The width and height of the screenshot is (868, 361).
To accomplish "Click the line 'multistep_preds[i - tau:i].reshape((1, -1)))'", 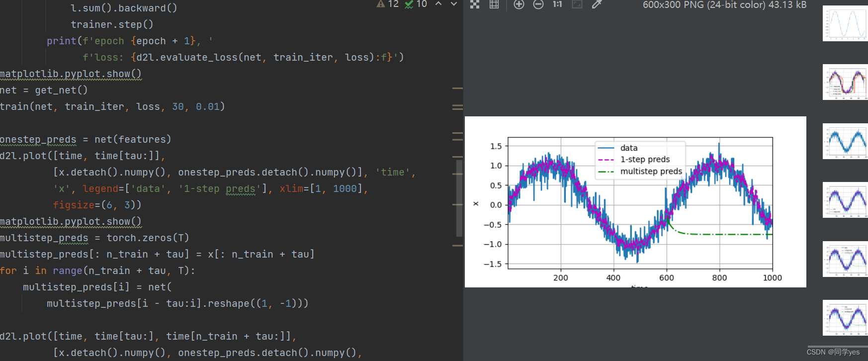I will 177,303.
